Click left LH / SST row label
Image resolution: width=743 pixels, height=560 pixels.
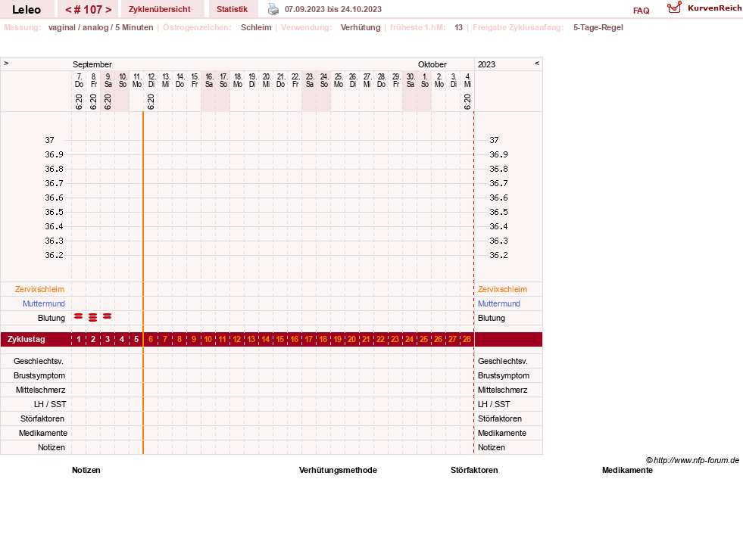50,404
